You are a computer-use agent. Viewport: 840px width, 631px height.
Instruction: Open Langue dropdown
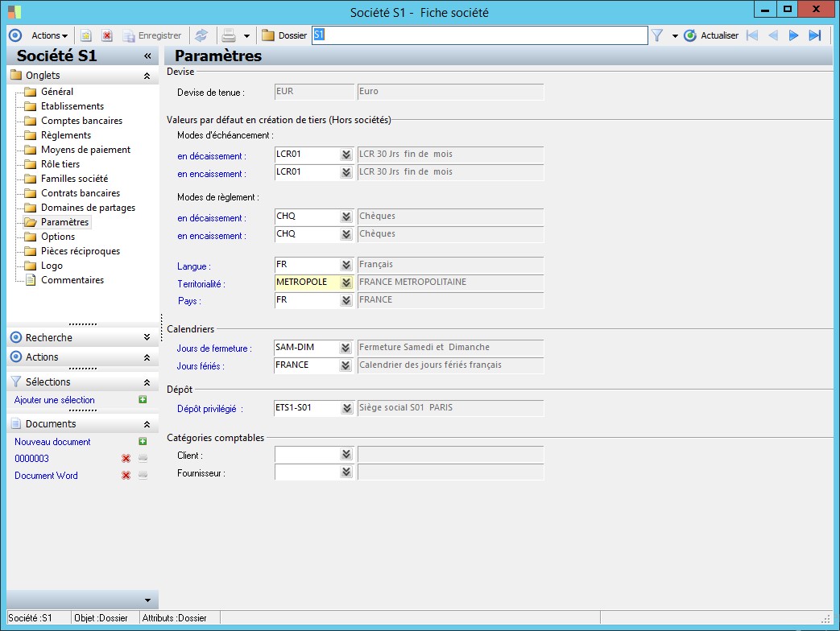coord(346,265)
